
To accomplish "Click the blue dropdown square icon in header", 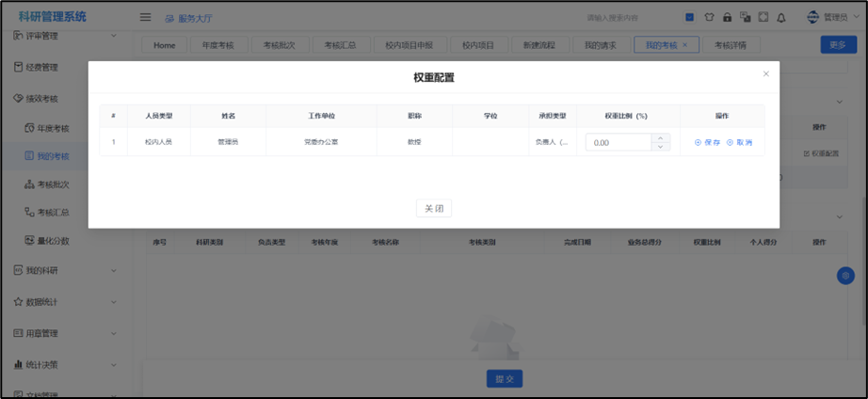I will click(689, 17).
